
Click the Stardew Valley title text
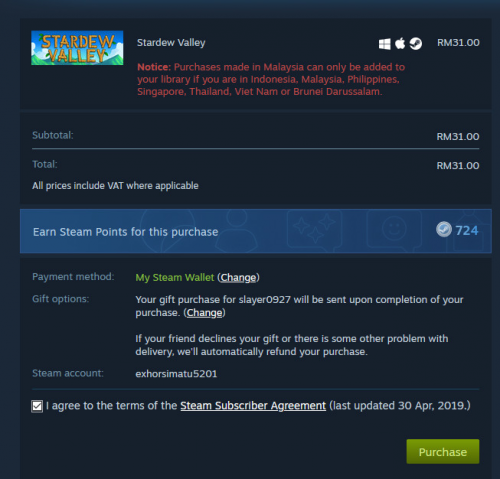171,43
